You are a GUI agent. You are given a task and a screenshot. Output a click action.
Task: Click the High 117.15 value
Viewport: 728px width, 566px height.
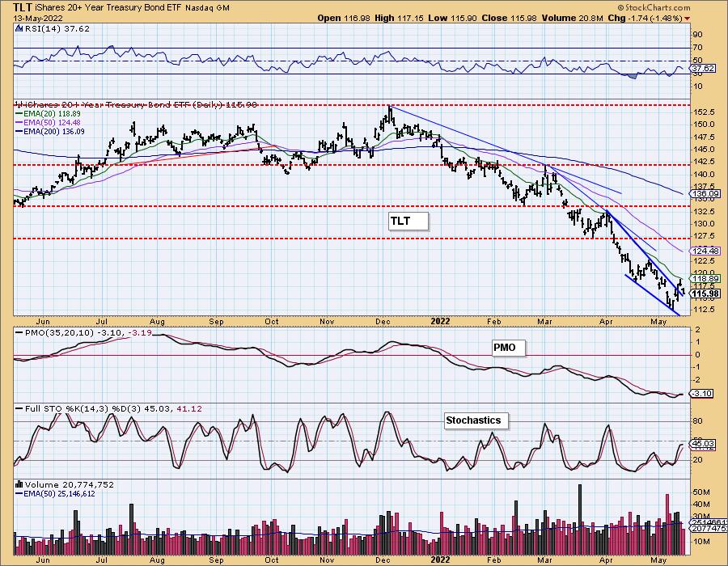pyautogui.click(x=400, y=18)
